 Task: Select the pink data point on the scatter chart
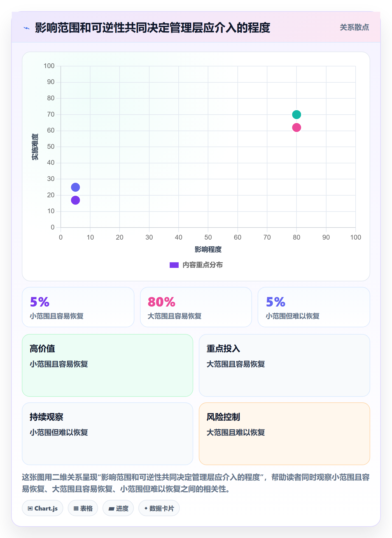[297, 127]
